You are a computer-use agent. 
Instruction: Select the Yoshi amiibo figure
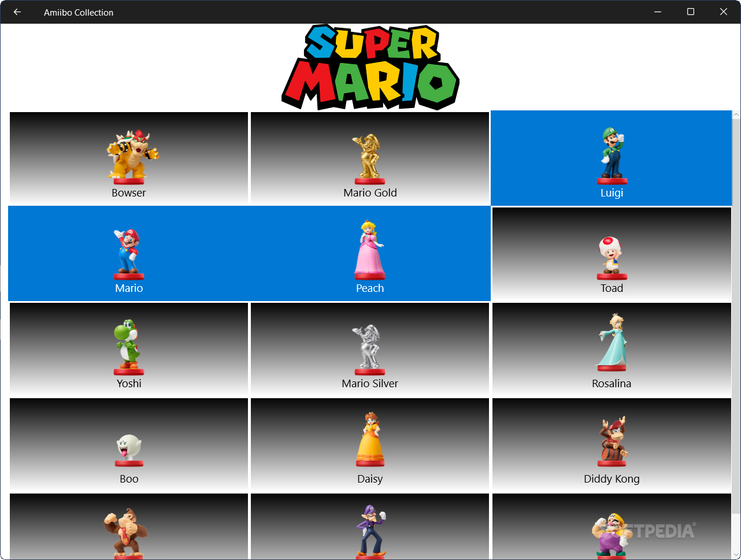point(129,348)
